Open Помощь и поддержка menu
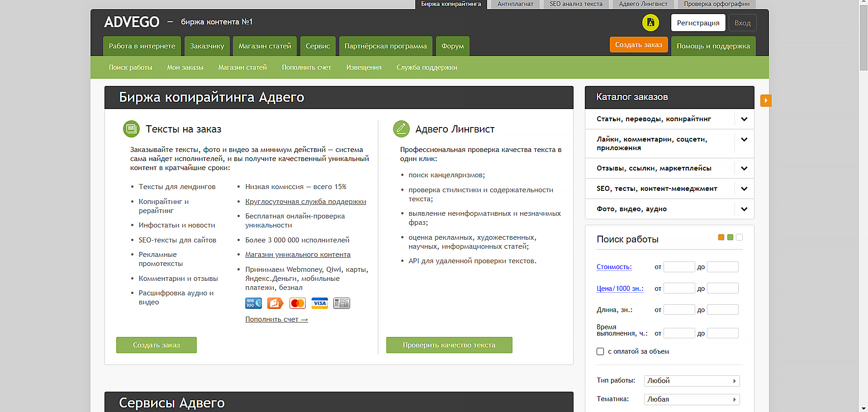This screenshot has height=412, width=868. pos(713,46)
